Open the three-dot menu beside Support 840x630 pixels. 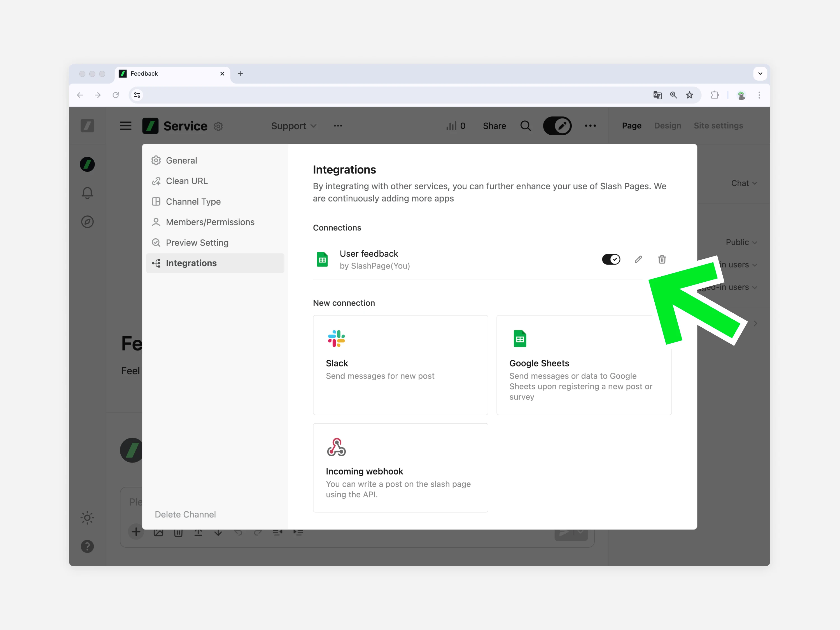tap(338, 126)
